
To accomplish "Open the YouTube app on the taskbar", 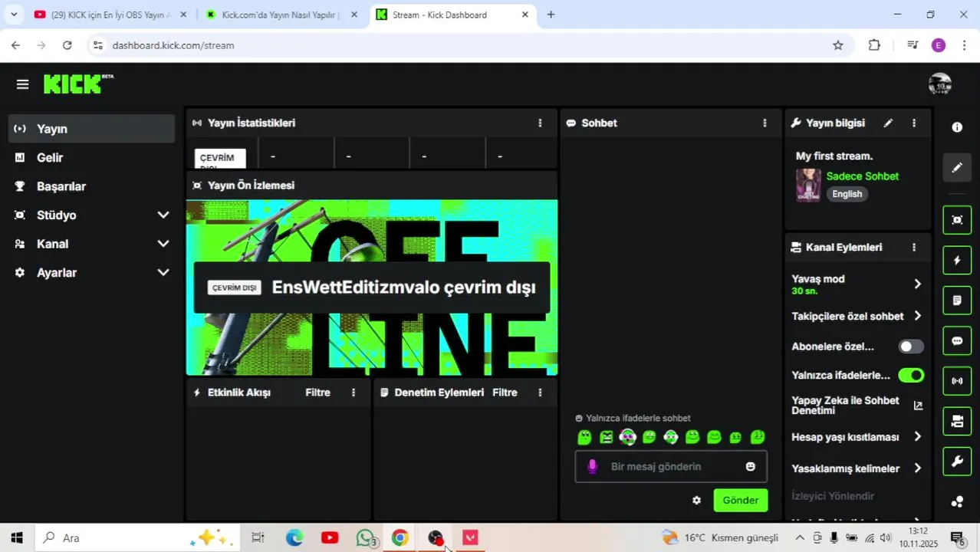I will tap(330, 537).
